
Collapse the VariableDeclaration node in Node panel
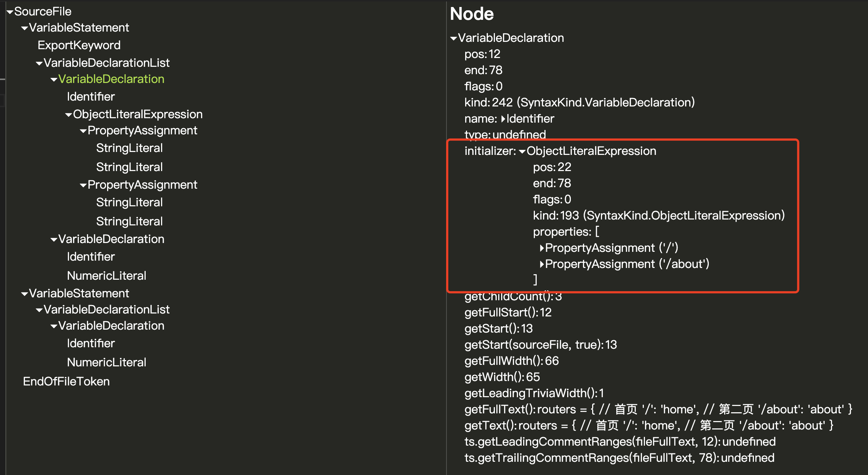pyautogui.click(x=454, y=39)
